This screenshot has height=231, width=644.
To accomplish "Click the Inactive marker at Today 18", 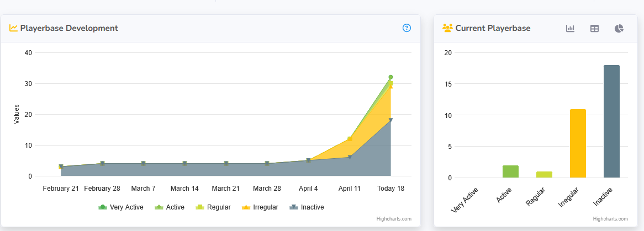I will click(x=390, y=120).
